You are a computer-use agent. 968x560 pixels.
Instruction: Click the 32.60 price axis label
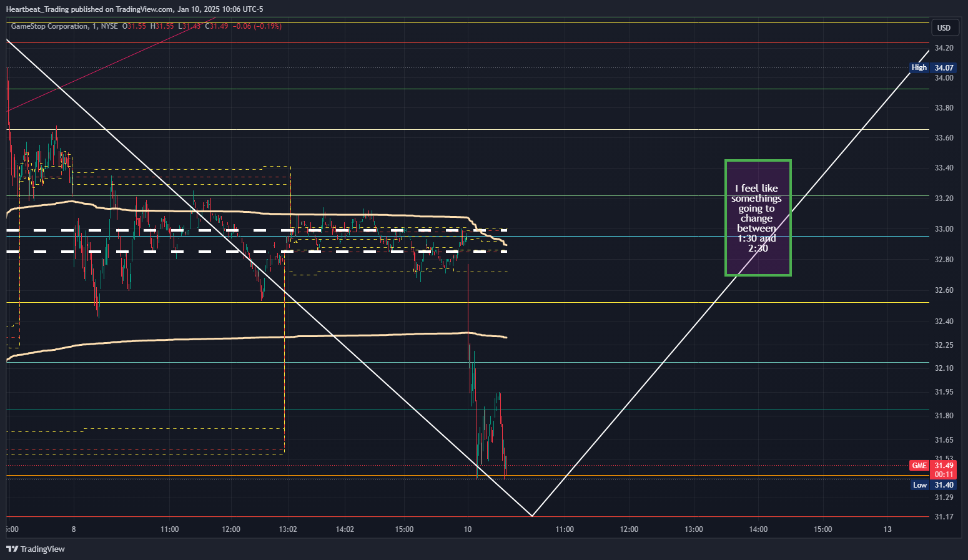pos(944,290)
